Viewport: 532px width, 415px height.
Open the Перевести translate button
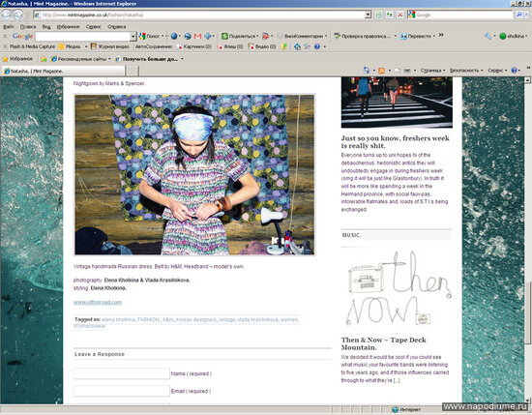[x=416, y=36]
